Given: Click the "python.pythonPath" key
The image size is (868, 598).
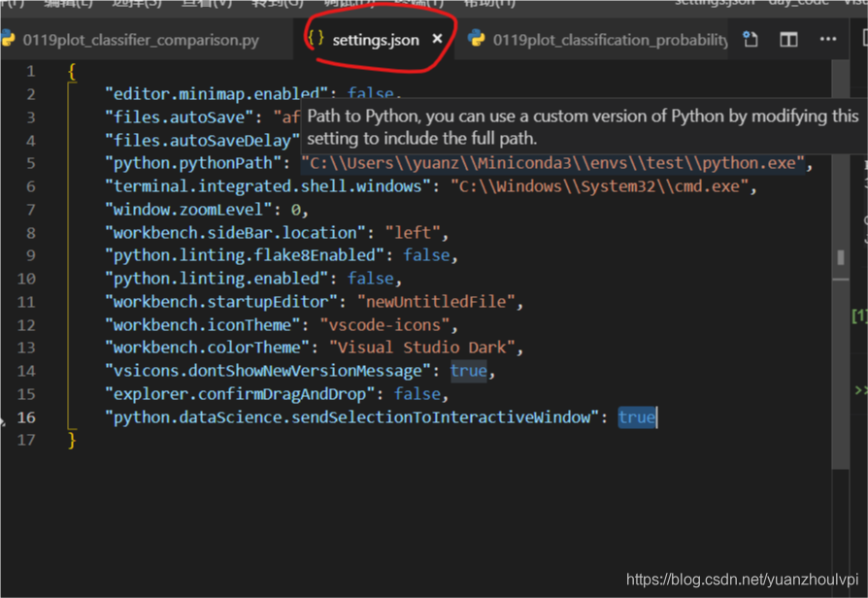Looking at the screenshot, I should 193,163.
